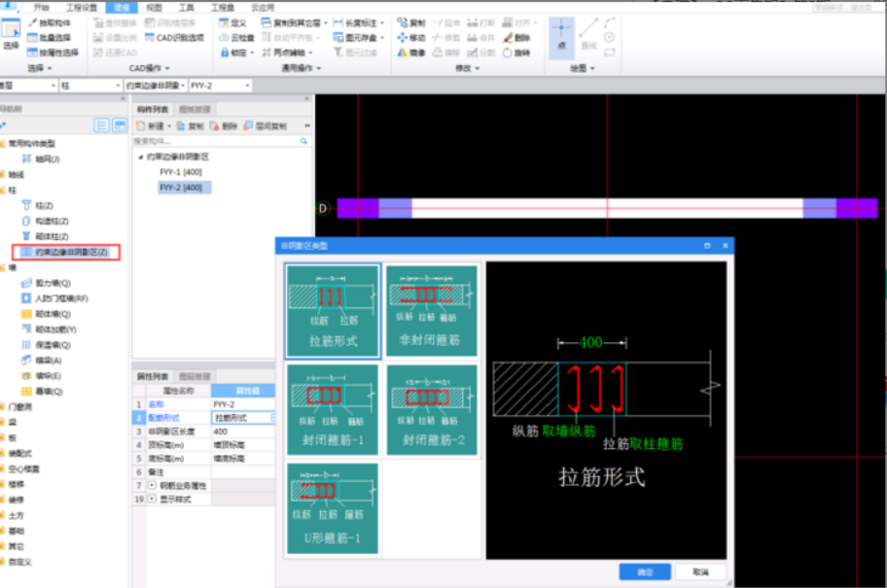Select the 构造柱(Z) tree item

(50, 221)
